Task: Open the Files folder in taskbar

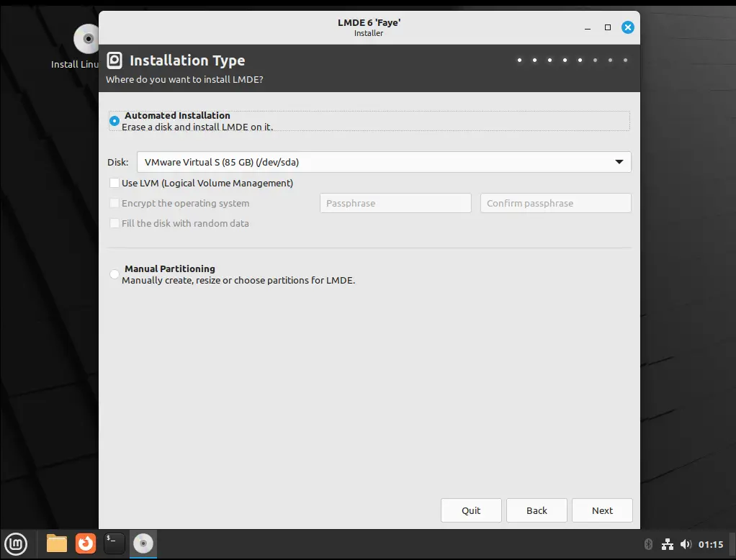Action: click(x=57, y=544)
